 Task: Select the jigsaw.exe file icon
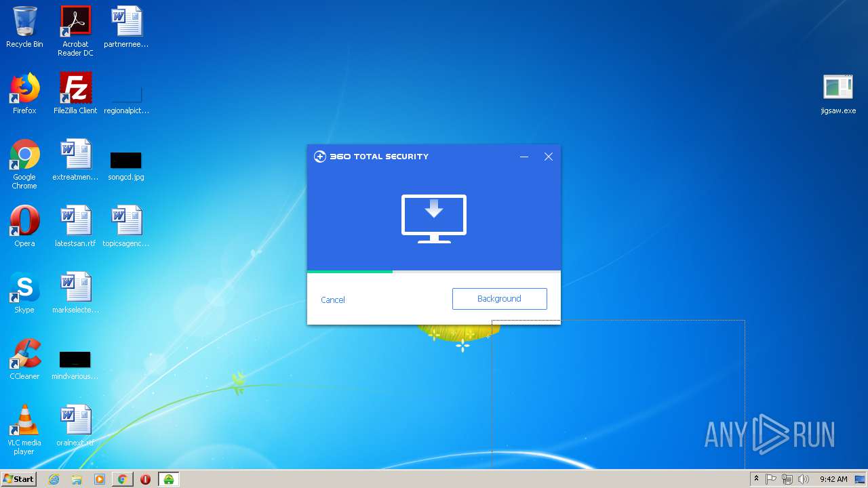(x=838, y=94)
